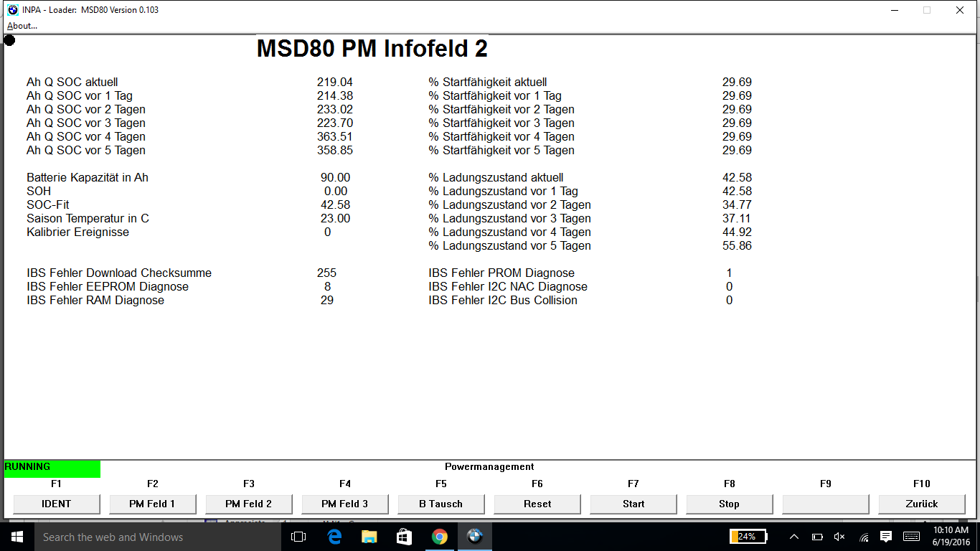Click Kalibrier Ereignisse label
Viewport: 980px width, 551px height.
pyautogui.click(x=78, y=232)
